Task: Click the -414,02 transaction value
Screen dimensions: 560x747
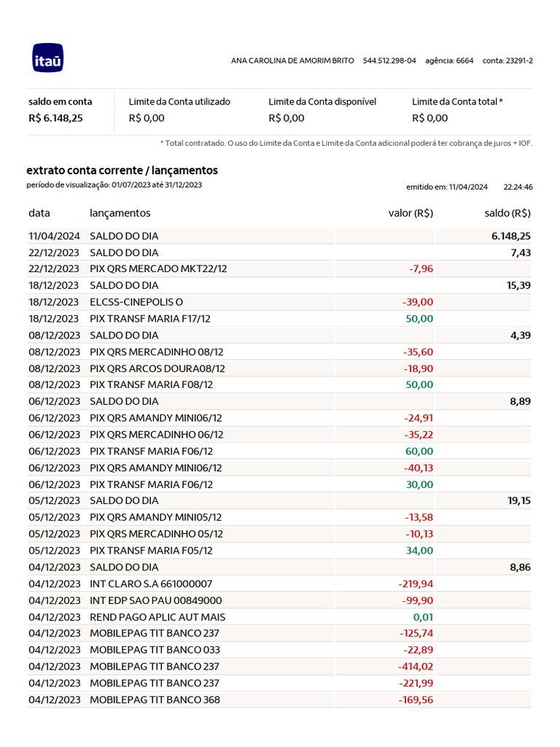Action: click(416, 667)
